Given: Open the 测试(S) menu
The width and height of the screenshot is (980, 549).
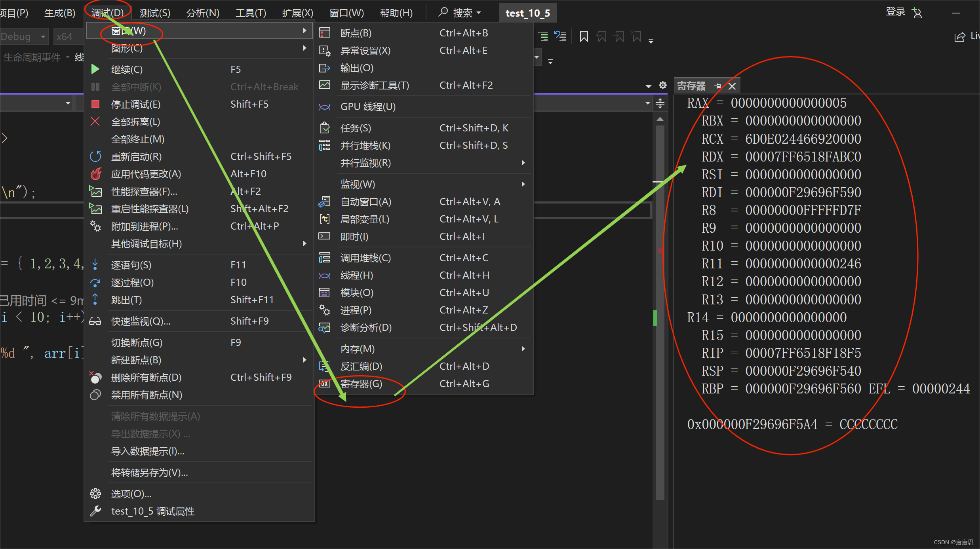Looking at the screenshot, I should click(x=155, y=13).
